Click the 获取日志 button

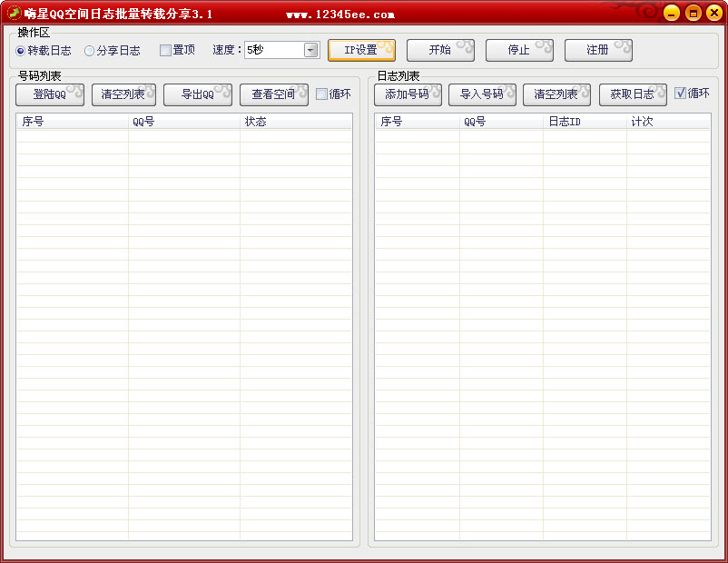633,94
